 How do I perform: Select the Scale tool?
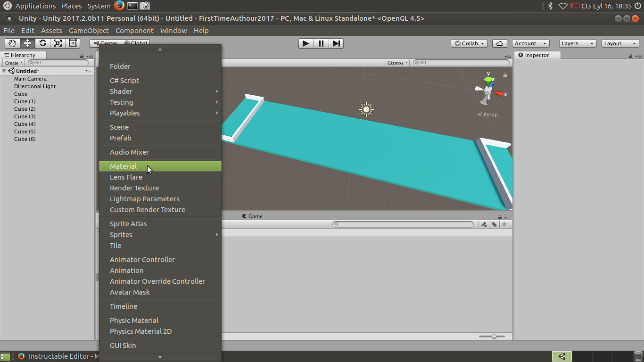(x=58, y=43)
